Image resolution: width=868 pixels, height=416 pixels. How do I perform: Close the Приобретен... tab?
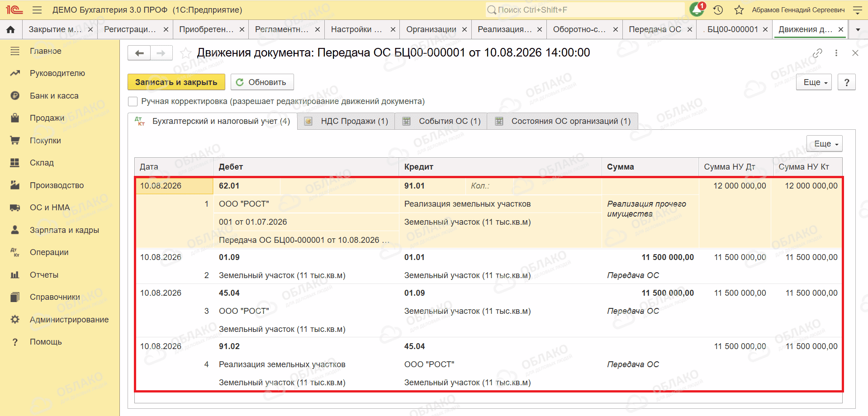[242, 29]
